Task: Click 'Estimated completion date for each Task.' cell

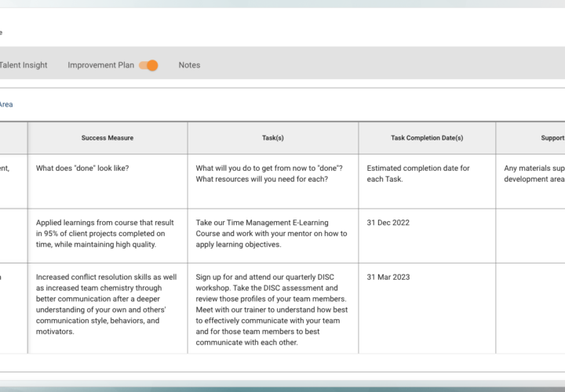Action: tap(427, 181)
